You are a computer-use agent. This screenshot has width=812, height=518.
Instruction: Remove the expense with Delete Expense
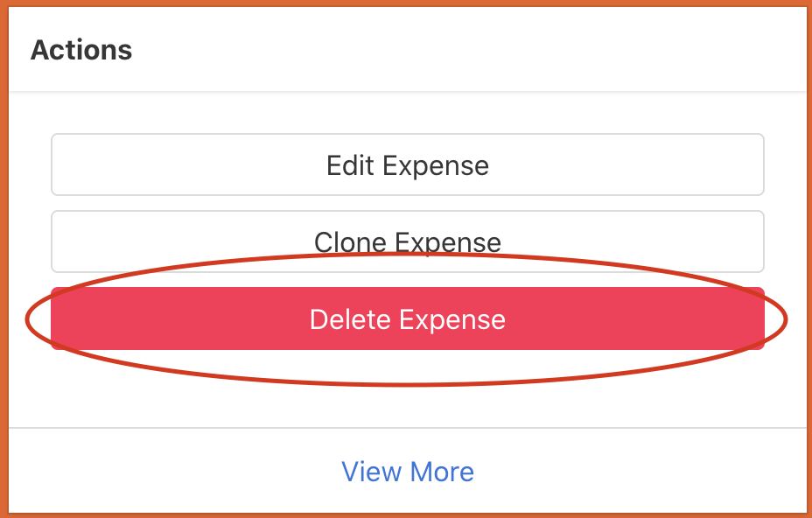408,319
